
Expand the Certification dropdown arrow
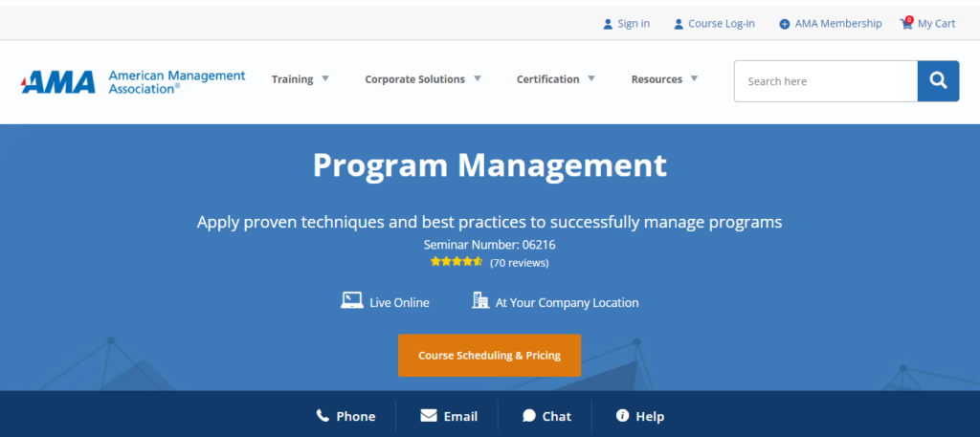pyautogui.click(x=591, y=78)
